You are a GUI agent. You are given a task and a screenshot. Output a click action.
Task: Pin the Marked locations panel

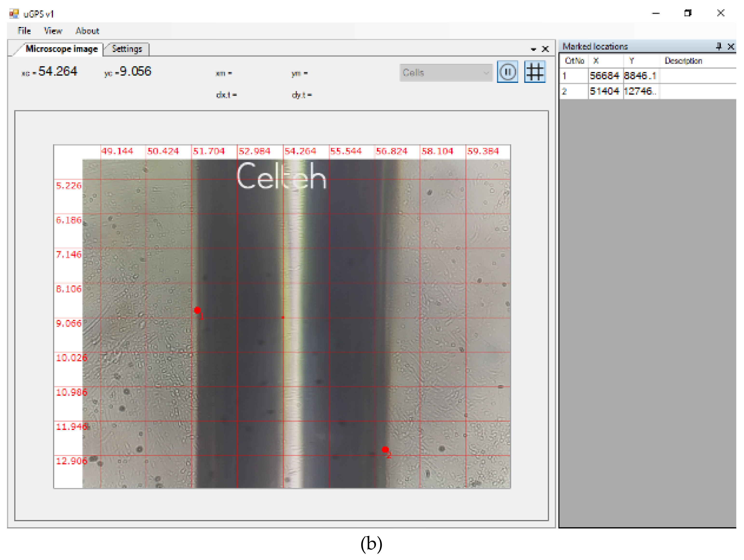(x=718, y=46)
